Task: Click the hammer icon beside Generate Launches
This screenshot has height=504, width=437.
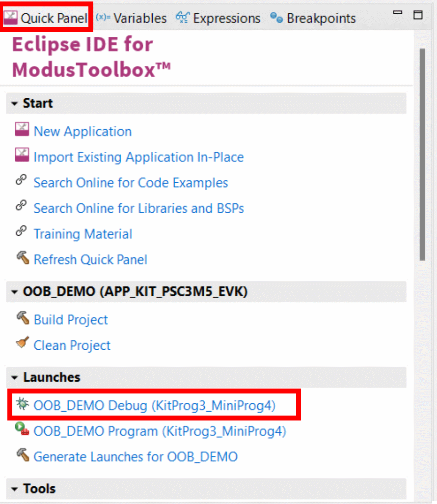Action: tap(23, 455)
